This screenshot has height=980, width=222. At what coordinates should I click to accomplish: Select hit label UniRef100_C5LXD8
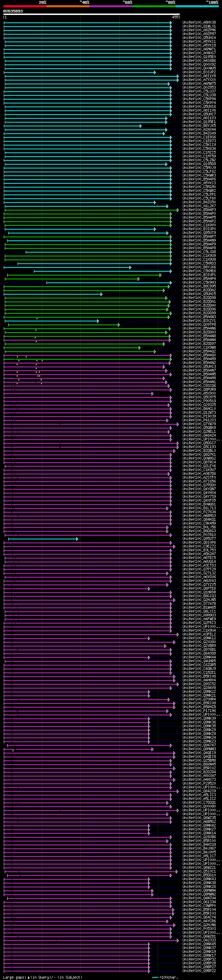click(x=199, y=252)
